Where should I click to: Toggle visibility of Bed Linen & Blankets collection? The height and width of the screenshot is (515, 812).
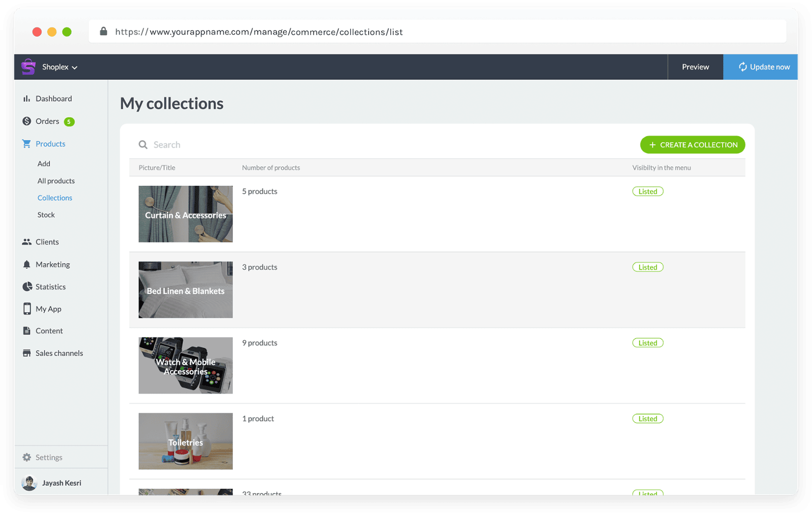tap(648, 267)
